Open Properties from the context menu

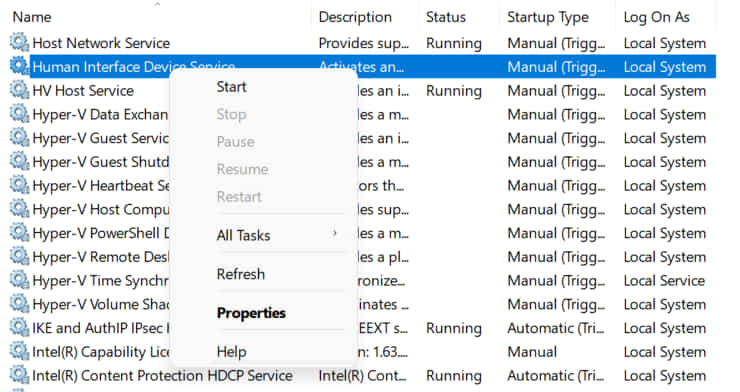click(x=251, y=313)
